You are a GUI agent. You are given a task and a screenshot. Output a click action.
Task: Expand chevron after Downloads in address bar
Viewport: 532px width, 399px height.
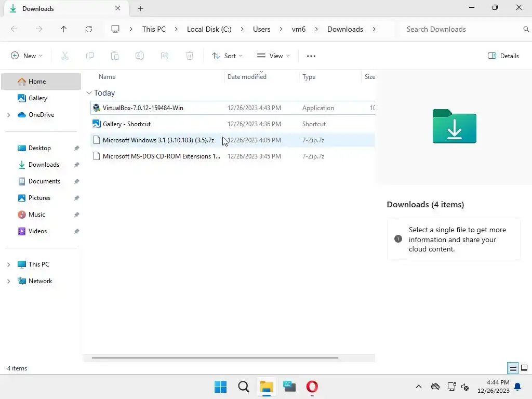click(x=374, y=29)
